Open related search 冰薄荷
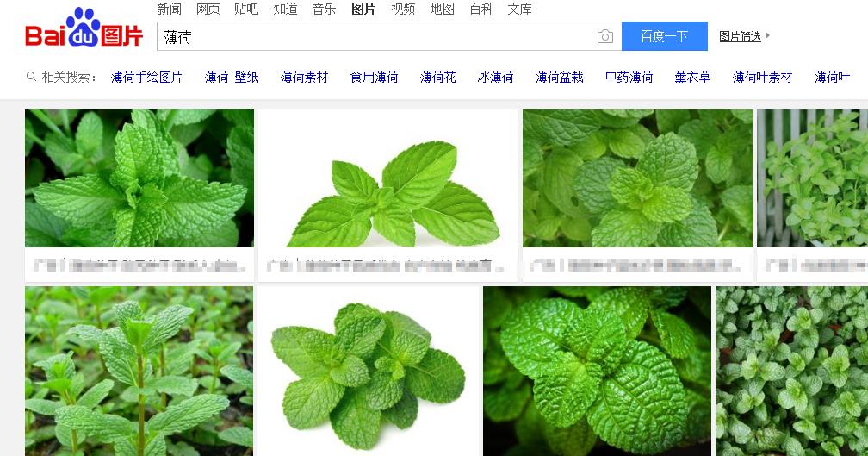Screen dimensions: 868x456 [x=495, y=77]
